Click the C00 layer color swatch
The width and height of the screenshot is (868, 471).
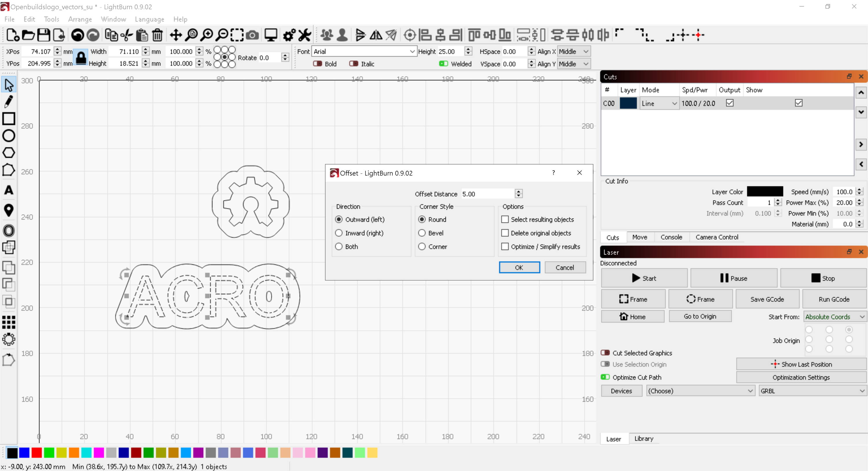(x=628, y=103)
